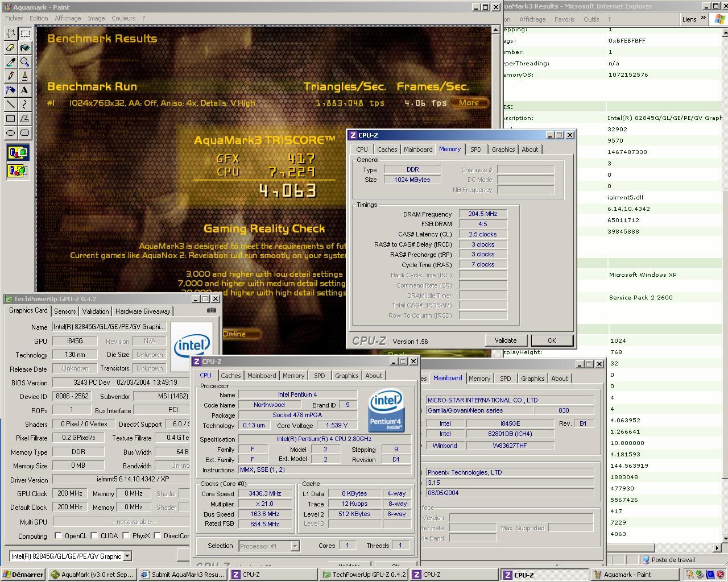Open the Démarrer start menu

tap(23, 575)
